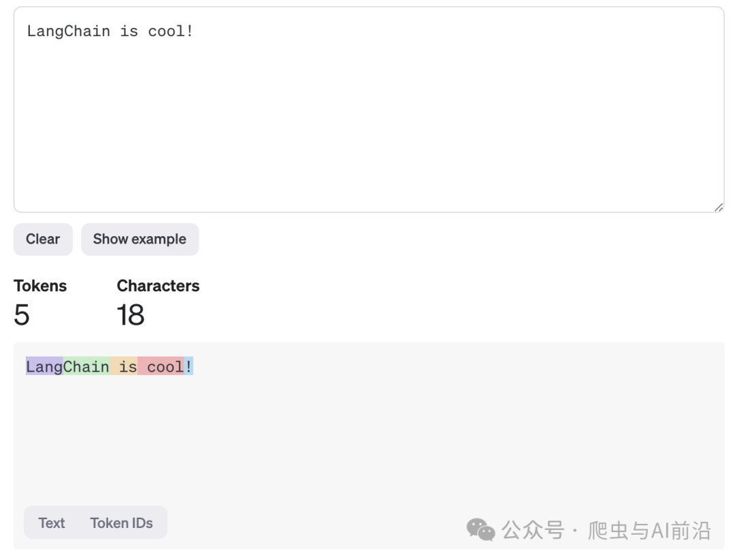This screenshot has width=735, height=560.
Task: Click the text area resize handle
Action: pyautogui.click(x=719, y=207)
